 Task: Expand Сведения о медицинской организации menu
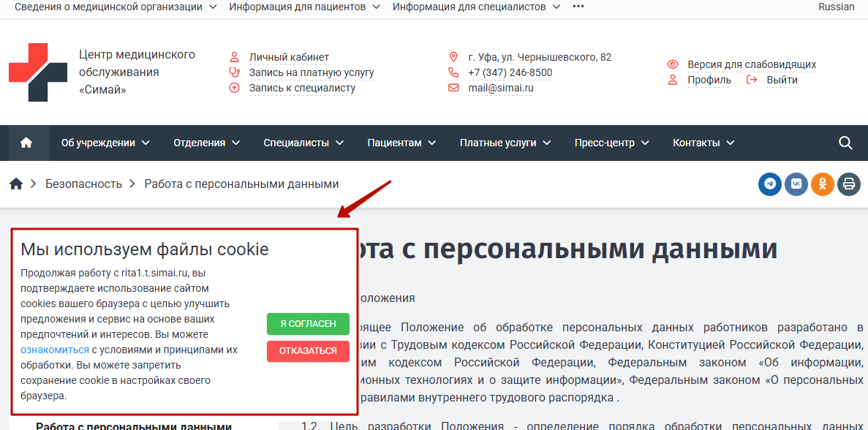click(x=116, y=7)
